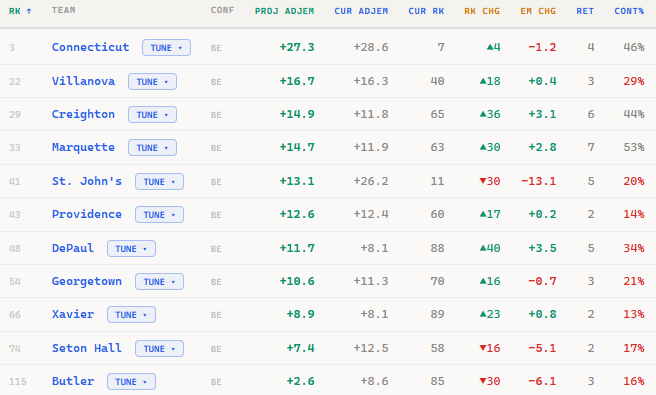656x395 pixels.
Task: Expand the TUNE dropdown for DePaul
Action: click(131, 248)
